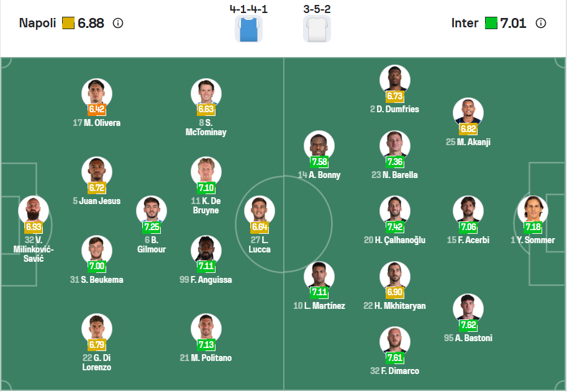Image resolution: width=567 pixels, height=392 pixels.
Task: Click Inter's white jersey icon
Action: click(317, 29)
